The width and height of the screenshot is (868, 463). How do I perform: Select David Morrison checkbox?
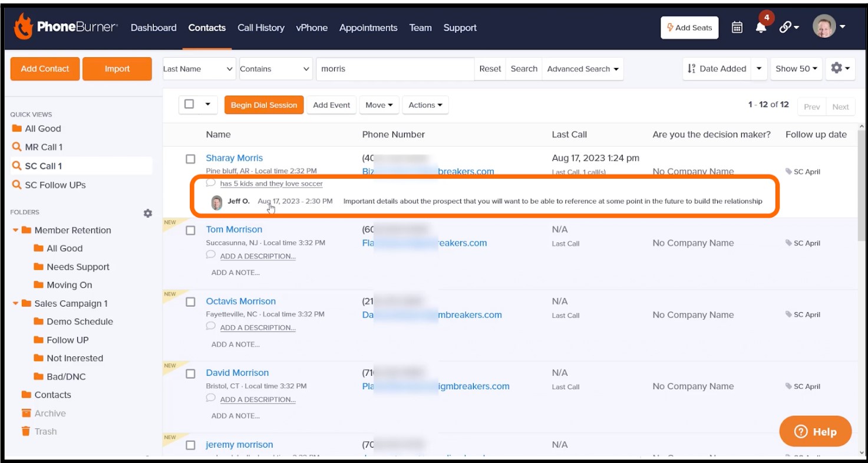pos(190,374)
